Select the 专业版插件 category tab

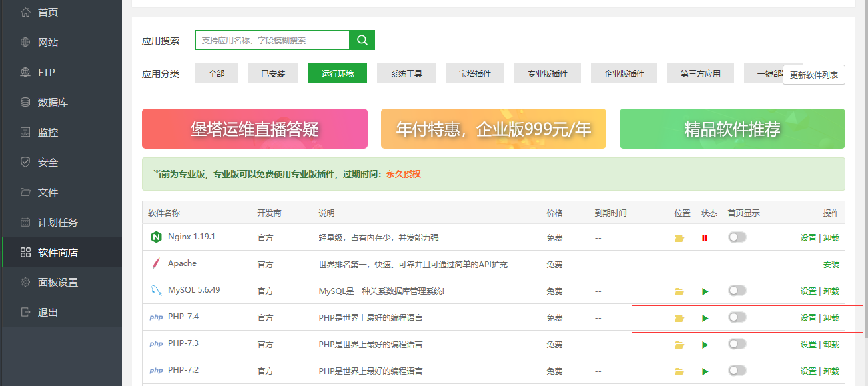pyautogui.click(x=548, y=74)
